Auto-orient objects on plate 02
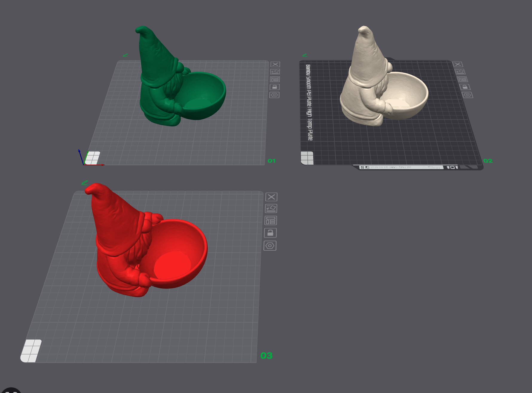Image resolution: width=532 pixels, height=393 pixels. (x=460, y=72)
